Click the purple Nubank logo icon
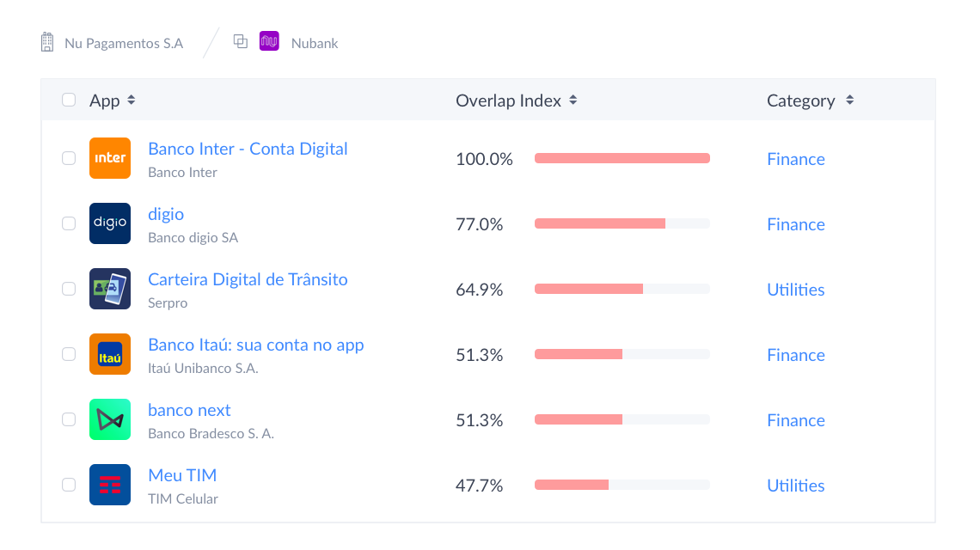 269,41
